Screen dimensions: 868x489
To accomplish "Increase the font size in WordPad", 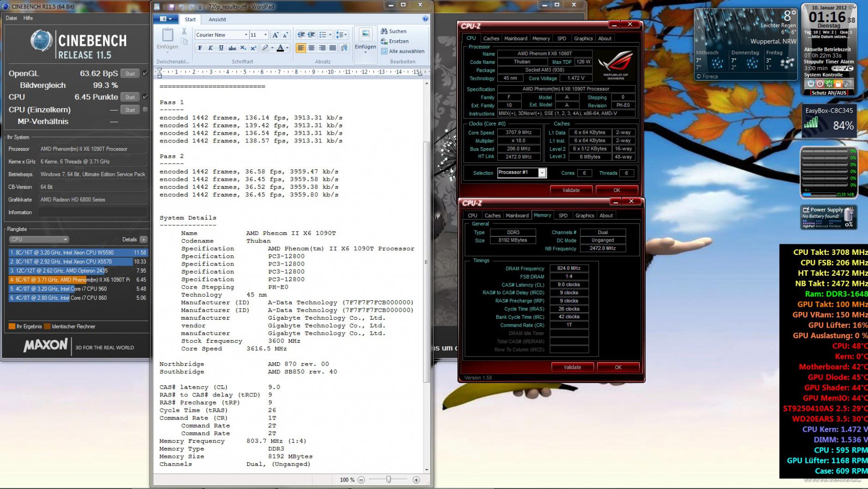I will click(x=275, y=35).
